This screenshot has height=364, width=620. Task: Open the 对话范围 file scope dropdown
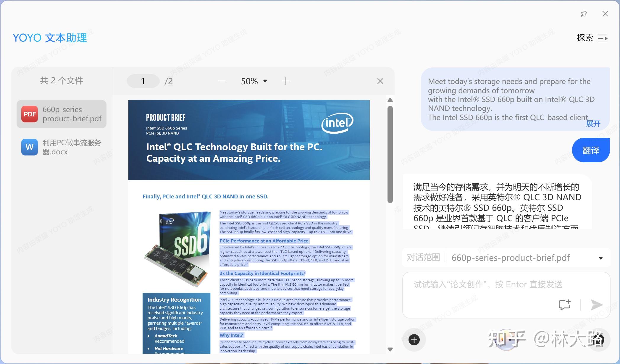pos(506,258)
